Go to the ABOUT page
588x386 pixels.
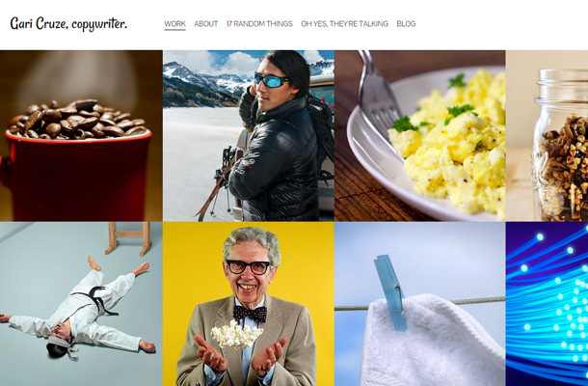tap(206, 24)
